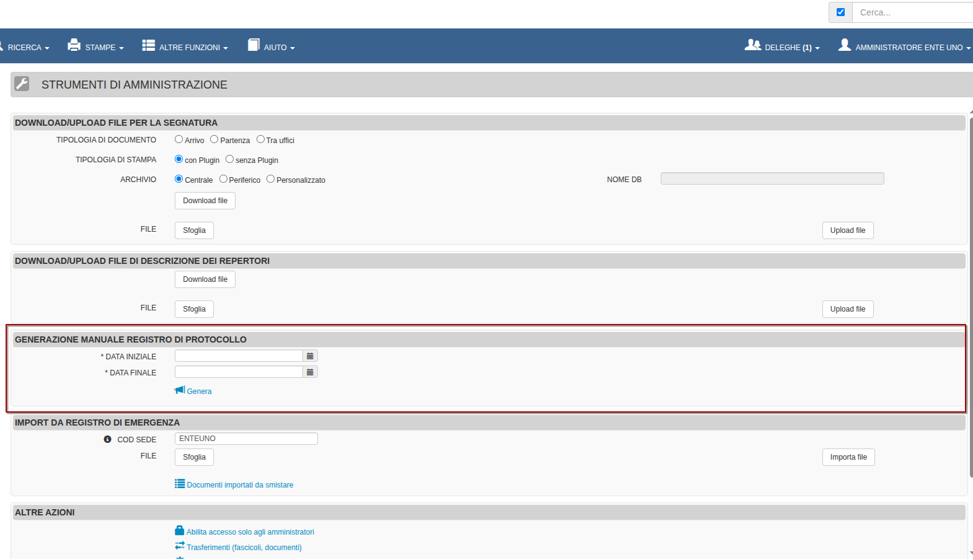
Task: Open calendar picker for Data Finale
Action: (x=310, y=372)
